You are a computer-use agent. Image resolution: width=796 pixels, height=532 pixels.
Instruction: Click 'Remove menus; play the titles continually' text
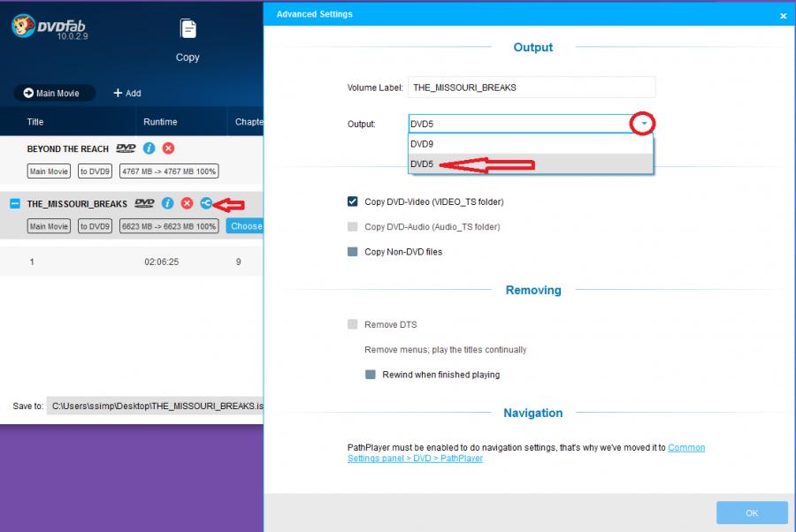445,349
